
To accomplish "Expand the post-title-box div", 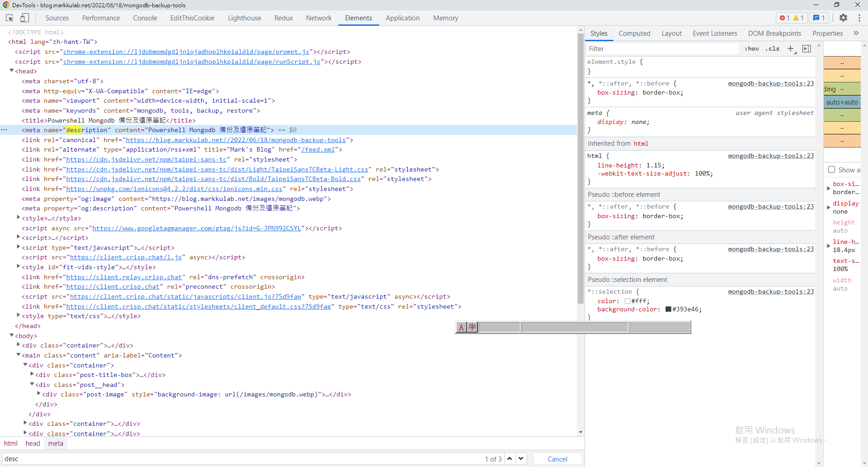I will 32,375.
